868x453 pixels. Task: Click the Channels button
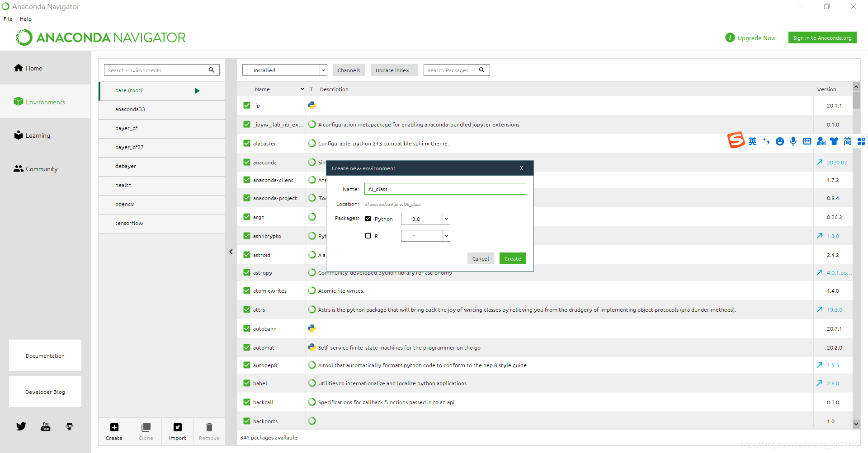tap(349, 70)
